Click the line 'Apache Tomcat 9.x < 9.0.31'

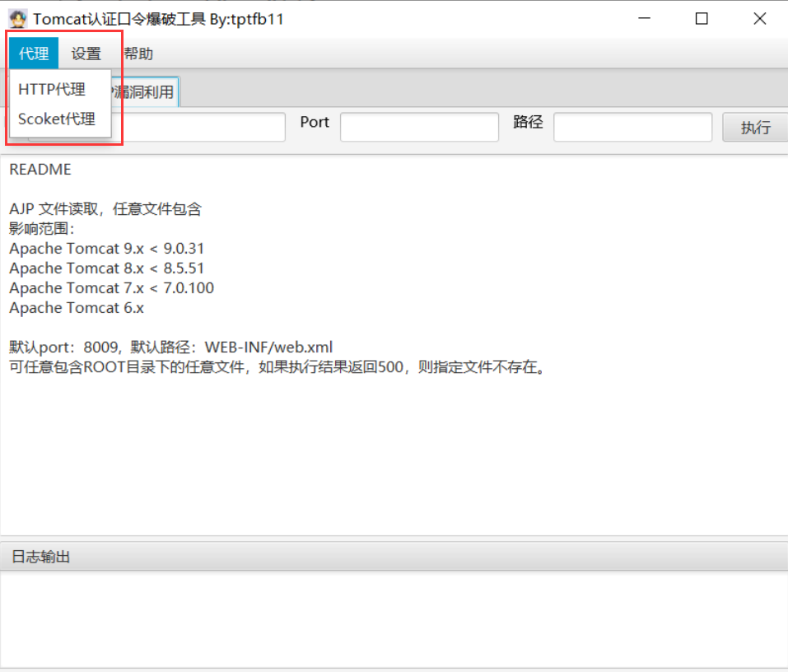[x=106, y=248]
